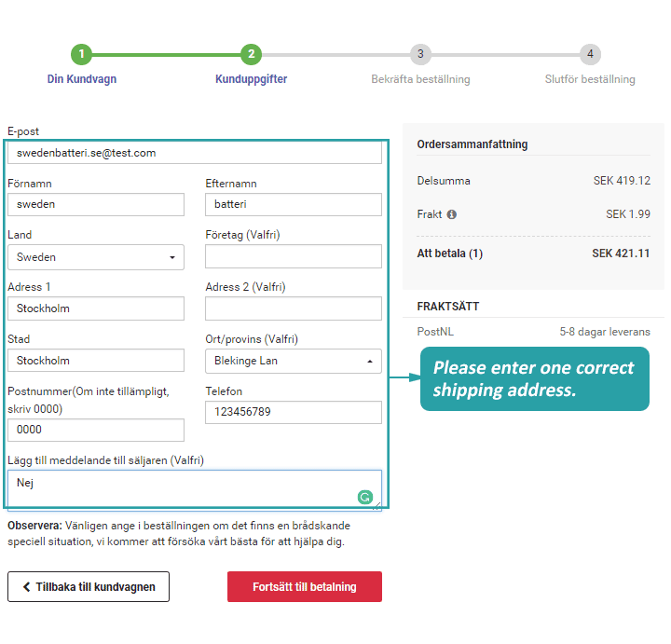Click step 3 circle Bekräfta beställning

pos(420,54)
